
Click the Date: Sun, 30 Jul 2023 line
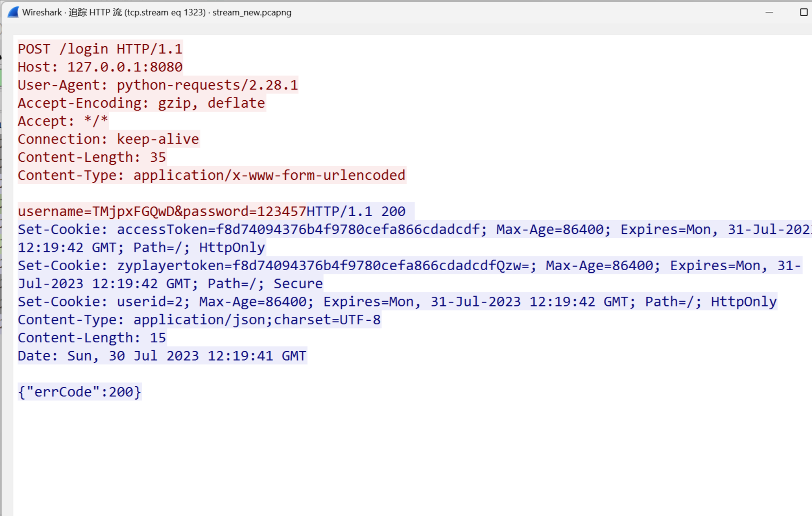click(162, 356)
